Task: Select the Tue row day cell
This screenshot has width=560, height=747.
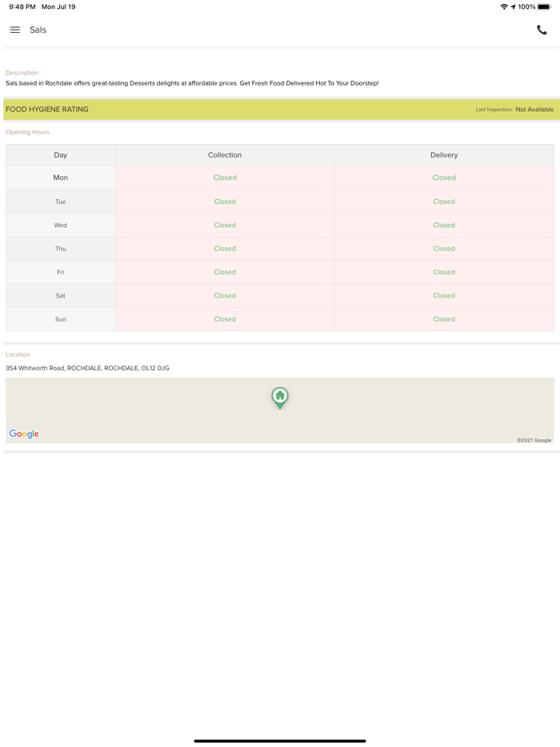Action: (61, 202)
